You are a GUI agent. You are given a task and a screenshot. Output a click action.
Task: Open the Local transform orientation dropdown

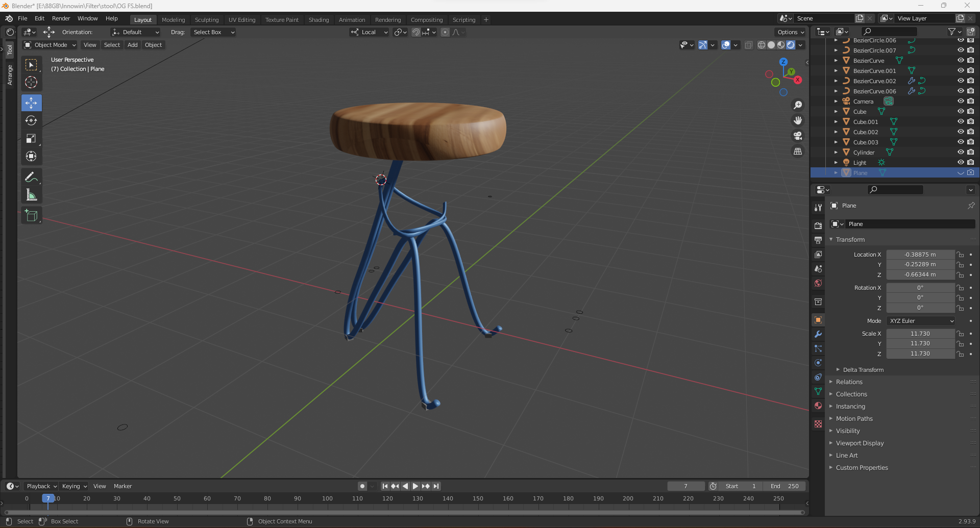pyautogui.click(x=369, y=32)
